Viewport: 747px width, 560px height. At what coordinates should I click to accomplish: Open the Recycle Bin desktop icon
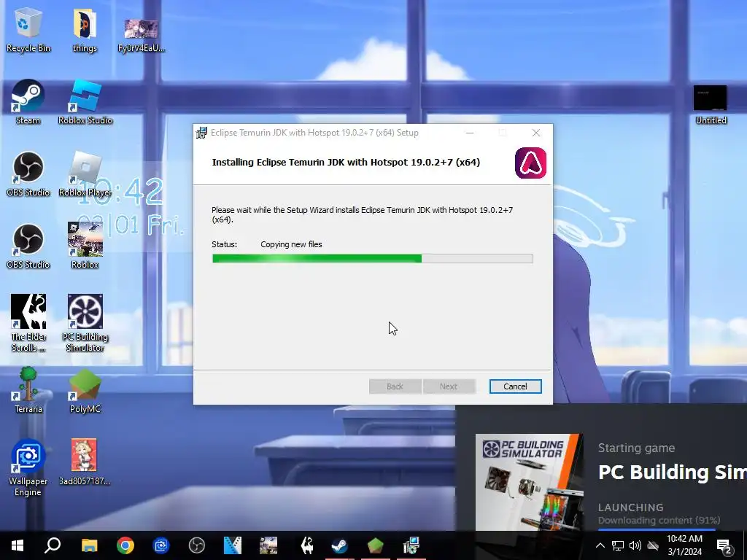[28, 29]
